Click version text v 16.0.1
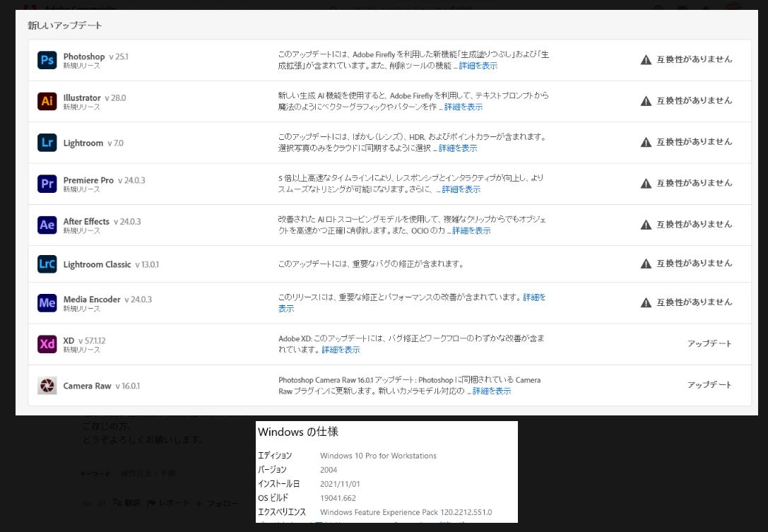 [127, 386]
